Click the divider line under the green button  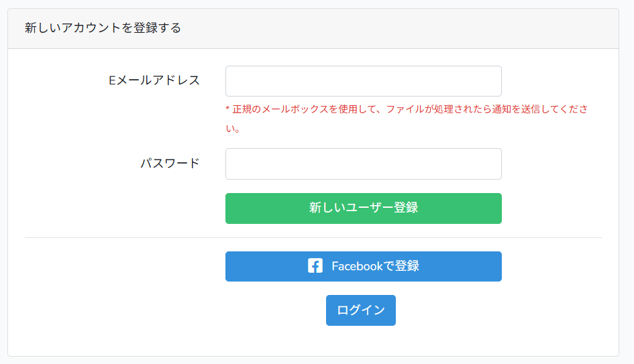[x=313, y=237]
